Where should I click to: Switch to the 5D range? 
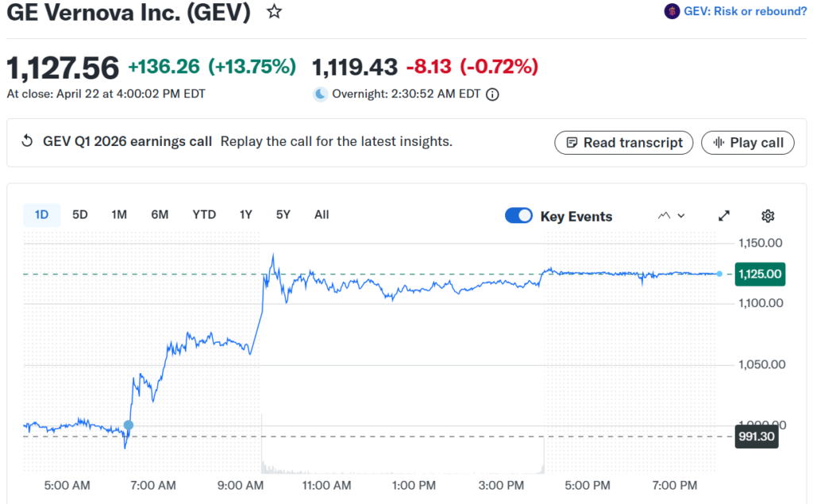[80, 214]
